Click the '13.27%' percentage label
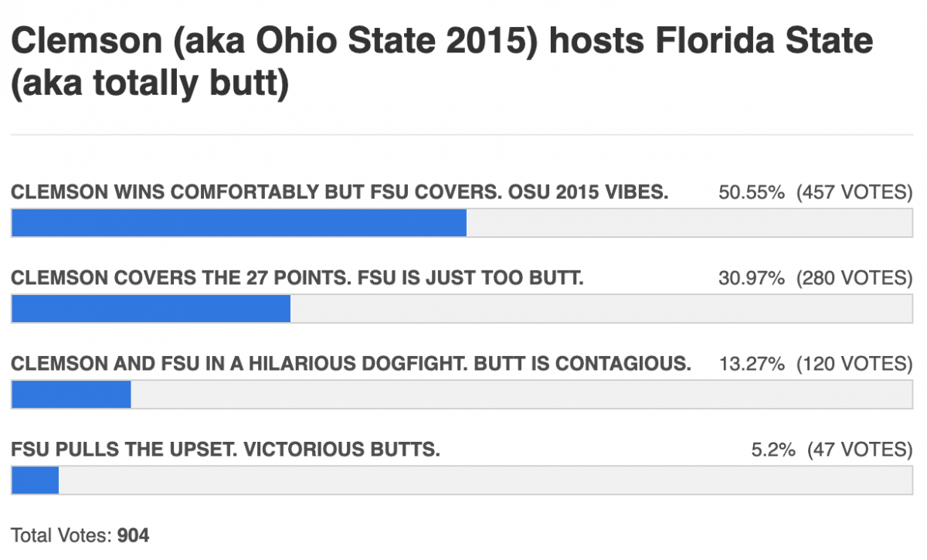Image resolution: width=927 pixels, height=560 pixels. 752,364
